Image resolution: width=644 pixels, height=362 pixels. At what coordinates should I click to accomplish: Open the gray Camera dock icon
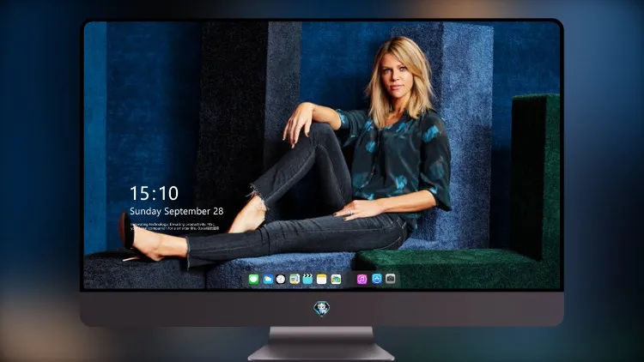[391, 279]
